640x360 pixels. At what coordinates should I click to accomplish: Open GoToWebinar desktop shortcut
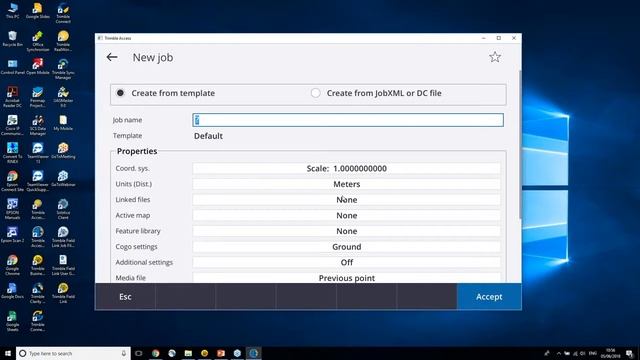point(63,179)
